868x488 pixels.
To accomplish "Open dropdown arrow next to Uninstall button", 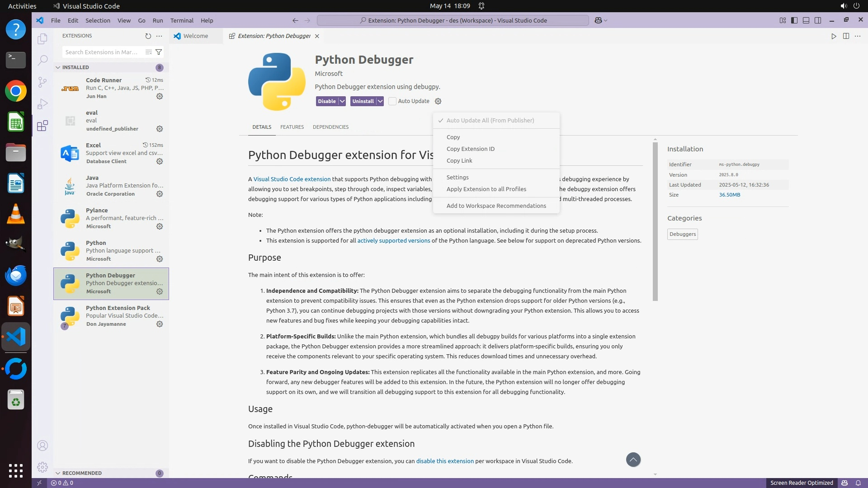I will click(380, 101).
